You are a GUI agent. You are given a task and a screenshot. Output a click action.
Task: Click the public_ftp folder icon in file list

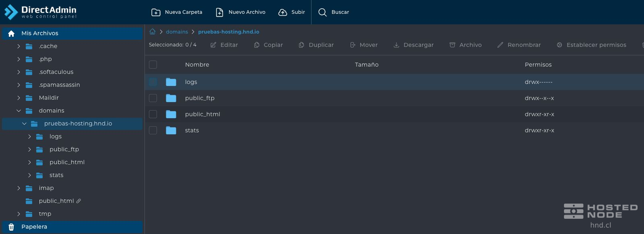[x=171, y=98]
